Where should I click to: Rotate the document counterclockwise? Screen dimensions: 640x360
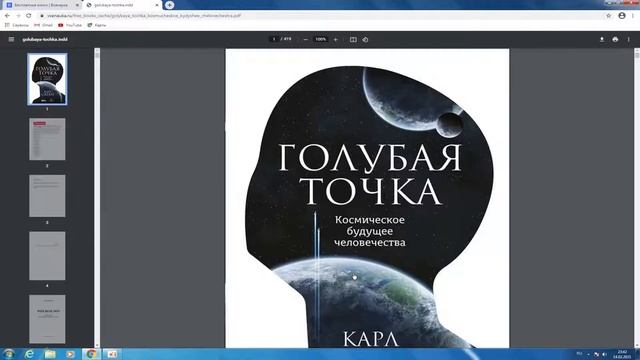click(365, 40)
